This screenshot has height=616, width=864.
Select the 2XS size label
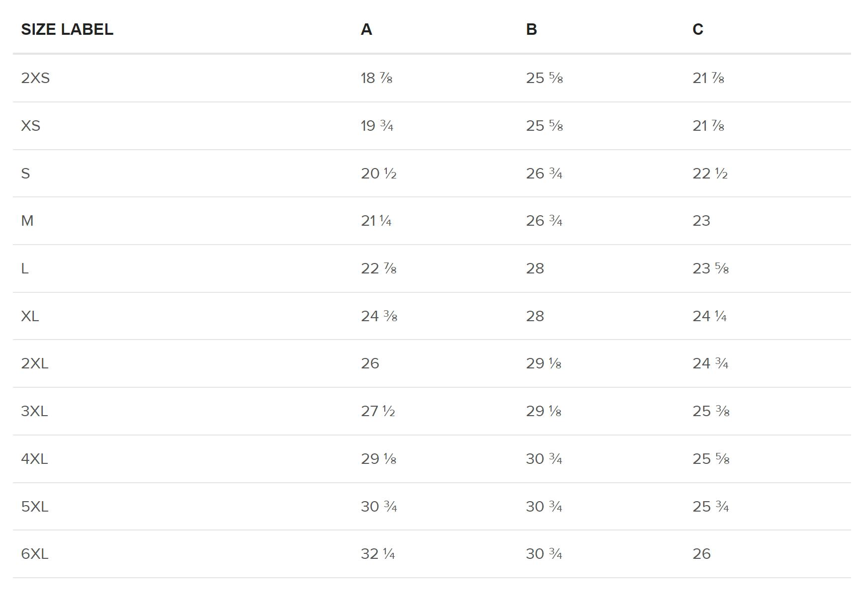[35, 78]
